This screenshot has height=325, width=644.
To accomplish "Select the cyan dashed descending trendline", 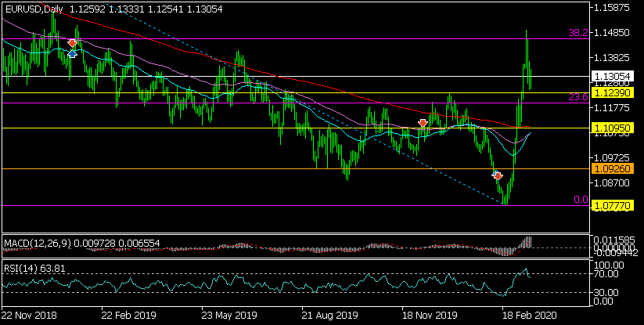I will (304, 103).
